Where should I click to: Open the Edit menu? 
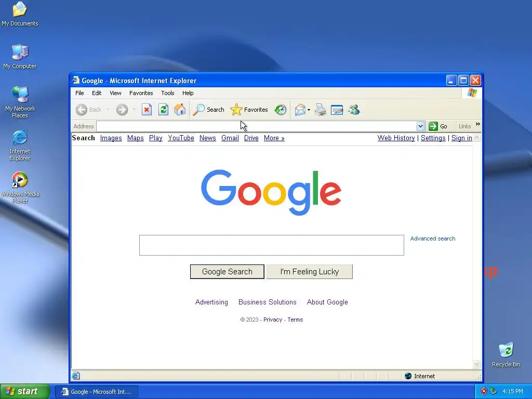tap(97, 93)
